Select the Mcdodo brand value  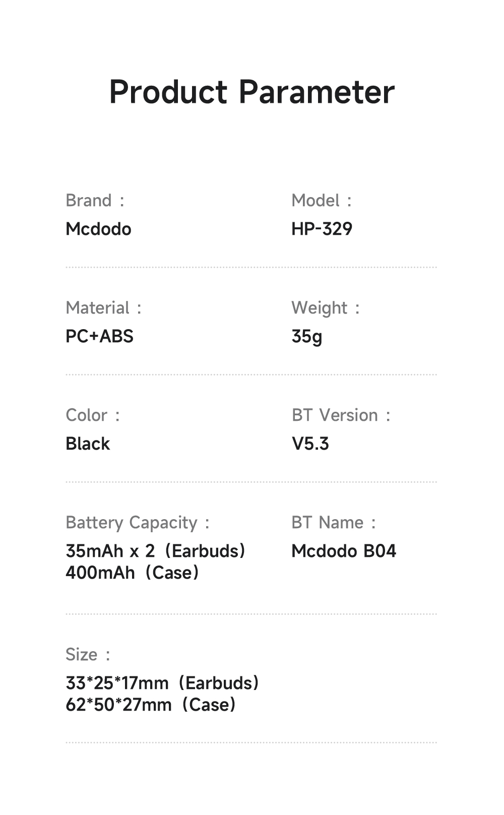pyautogui.click(x=98, y=229)
